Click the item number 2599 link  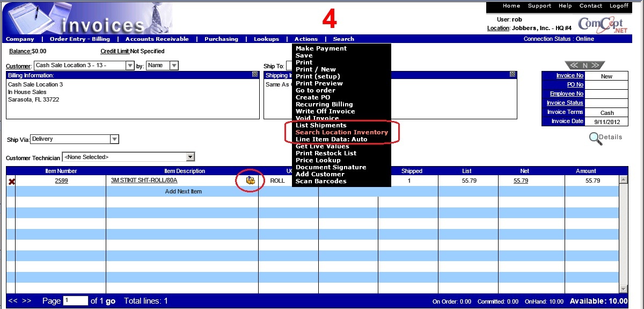[x=61, y=181]
